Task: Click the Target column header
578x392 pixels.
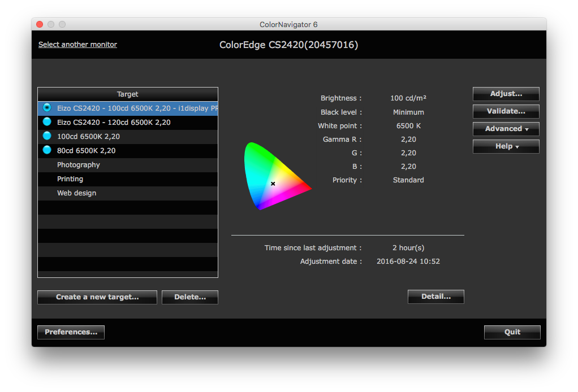Action: point(128,94)
